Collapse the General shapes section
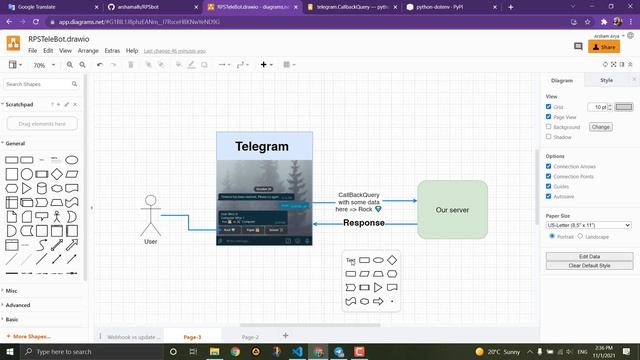 coord(15,143)
